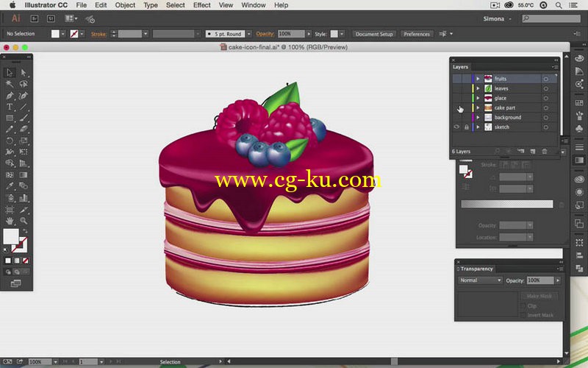Select the Eraser tool
588x368 pixels.
click(x=24, y=130)
